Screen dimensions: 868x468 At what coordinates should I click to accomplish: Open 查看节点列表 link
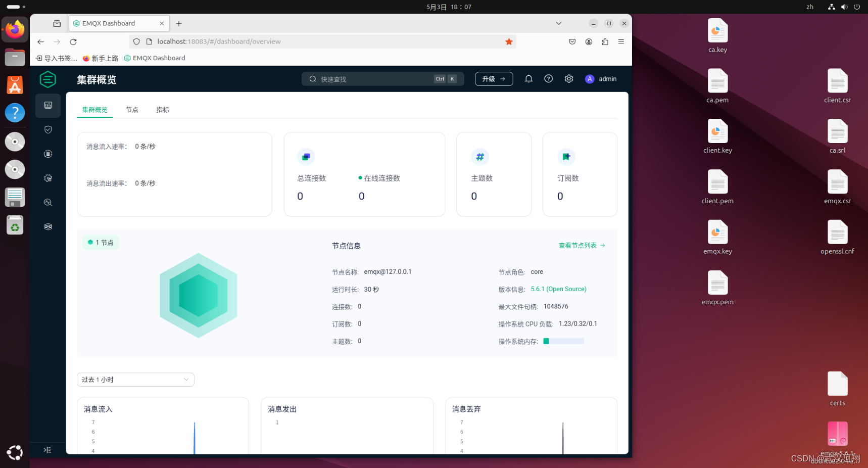click(582, 245)
